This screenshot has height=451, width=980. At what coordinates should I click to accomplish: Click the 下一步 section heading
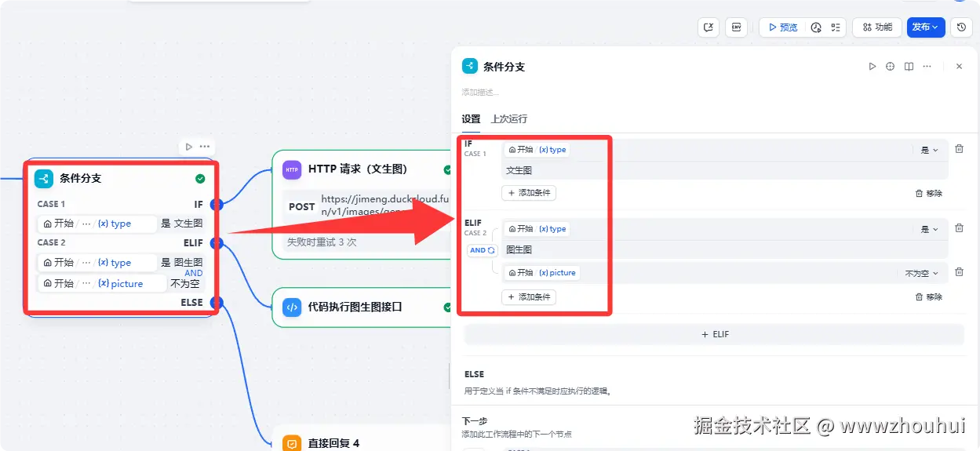click(x=474, y=421)
